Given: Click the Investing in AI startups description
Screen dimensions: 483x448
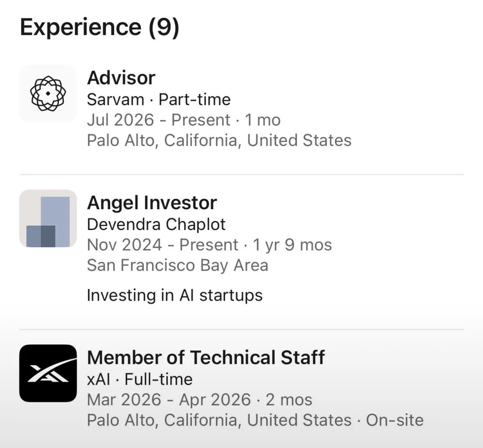Looking at the screenshot, I should (x=175, y=295).
